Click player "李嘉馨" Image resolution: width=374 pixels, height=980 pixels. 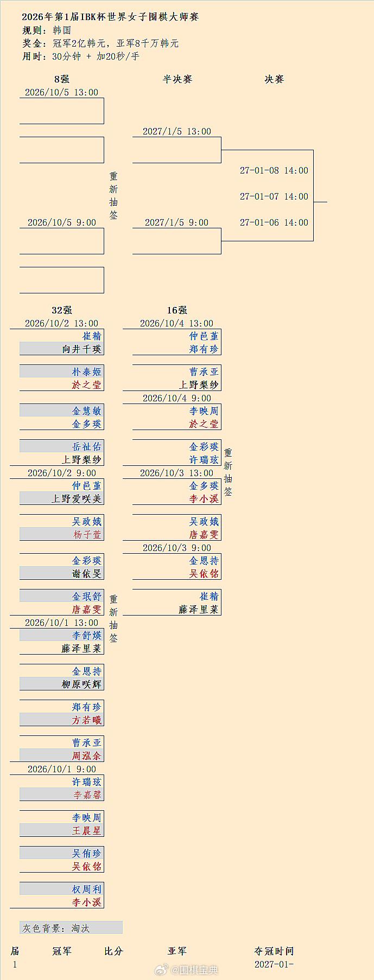[87, 795]
